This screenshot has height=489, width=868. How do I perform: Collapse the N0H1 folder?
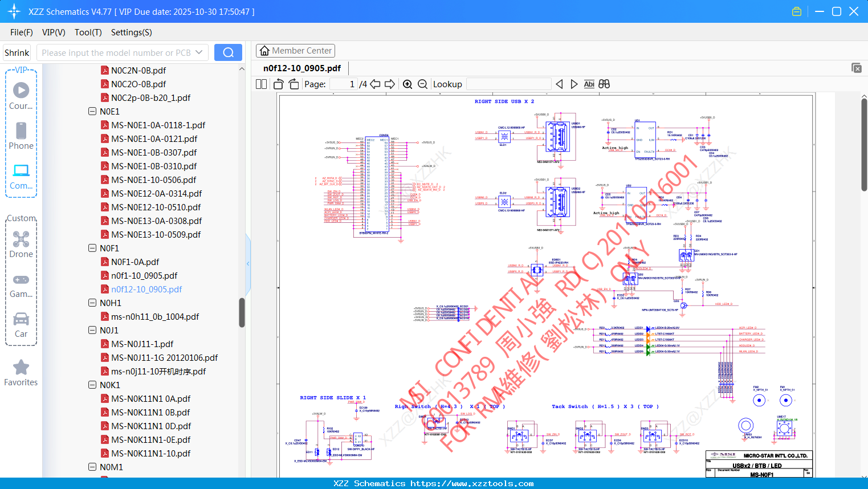pos(92,303)
